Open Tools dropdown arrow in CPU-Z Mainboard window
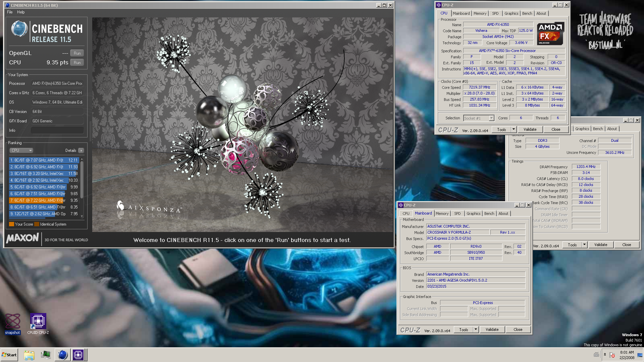The width and height of the screenshot is (644, 362). (476, 330)
